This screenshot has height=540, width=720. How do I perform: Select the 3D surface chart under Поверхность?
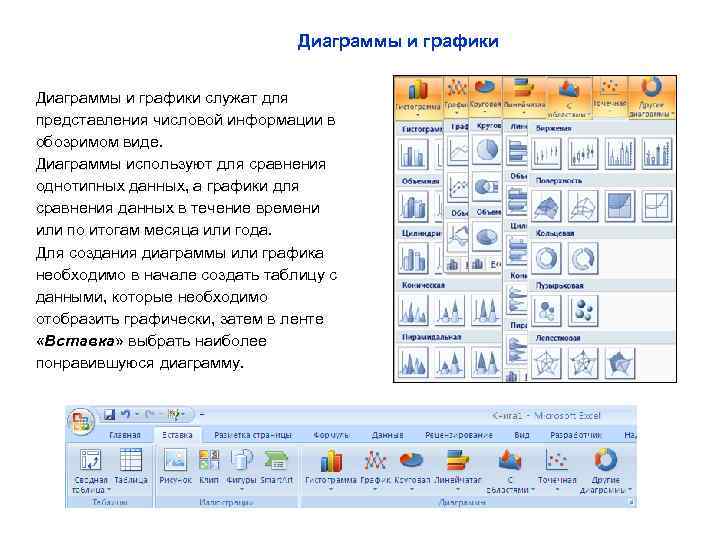coord(546,206)
